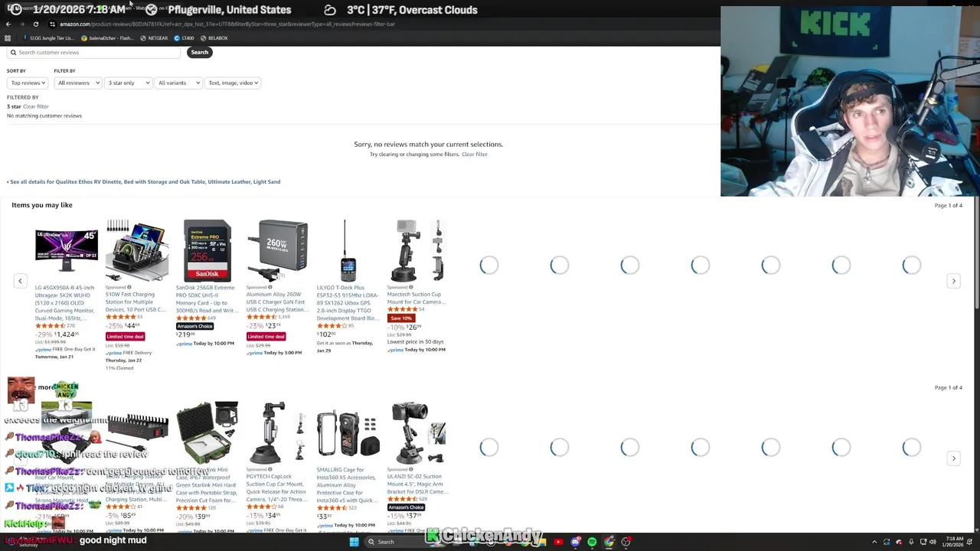Click Clear filter in the sorry message
The width and height of the screenshot is (980, 551).
(475, 155)
